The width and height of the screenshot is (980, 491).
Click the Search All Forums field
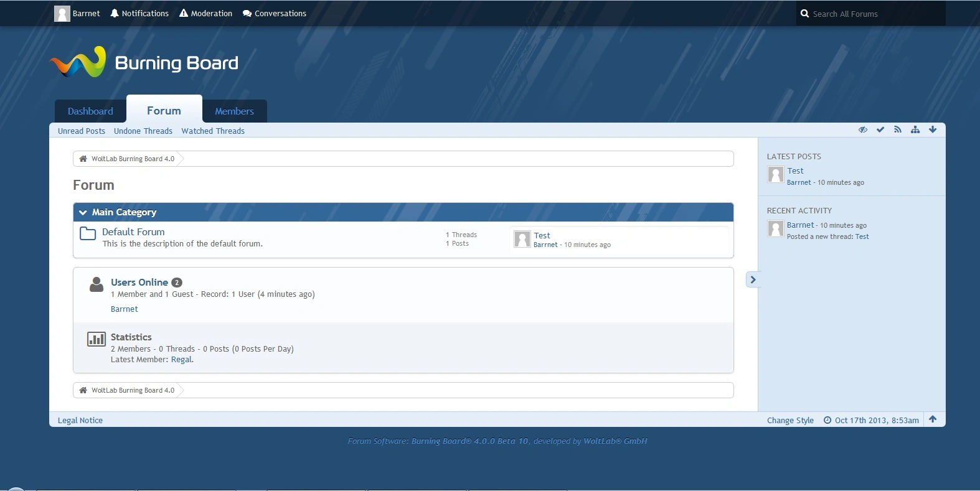870,13
